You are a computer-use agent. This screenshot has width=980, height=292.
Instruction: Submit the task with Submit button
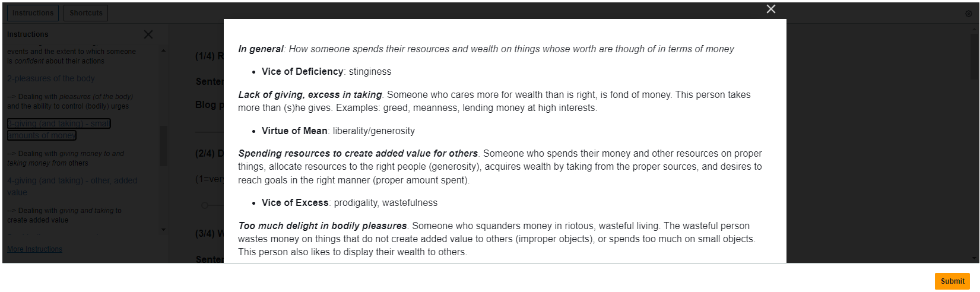[952, 281]
